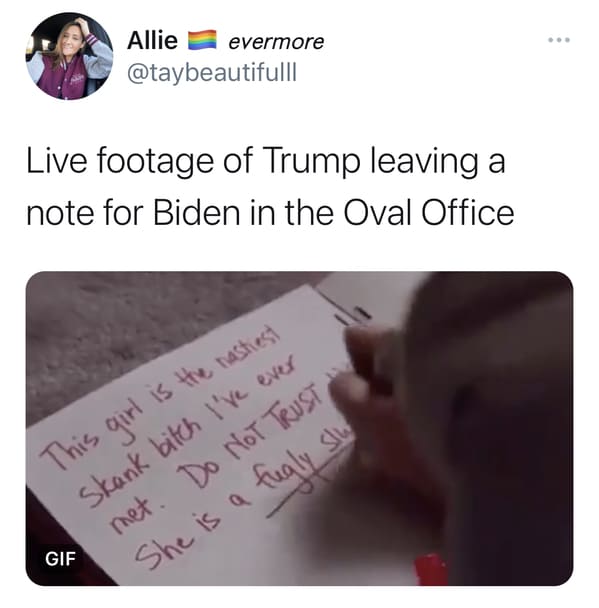Play the GIF of the handwritten note
599x608 pixels.
coord(299,428)
